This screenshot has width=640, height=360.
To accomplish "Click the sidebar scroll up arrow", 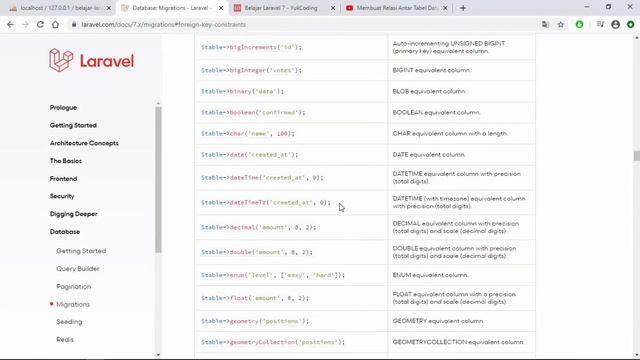I will [x=158, y=103].
